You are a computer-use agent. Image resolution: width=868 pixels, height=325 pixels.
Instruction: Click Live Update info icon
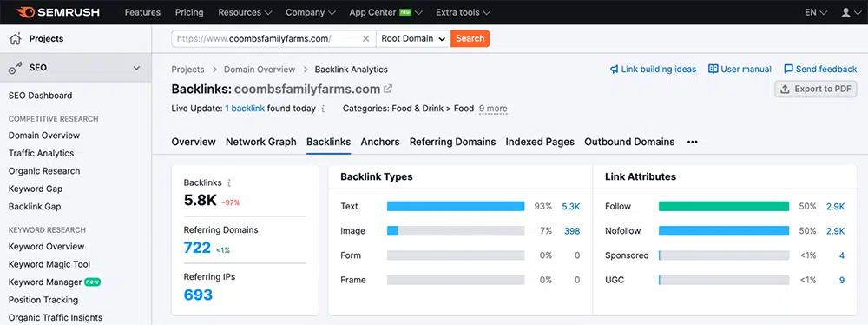pos(323,109)
